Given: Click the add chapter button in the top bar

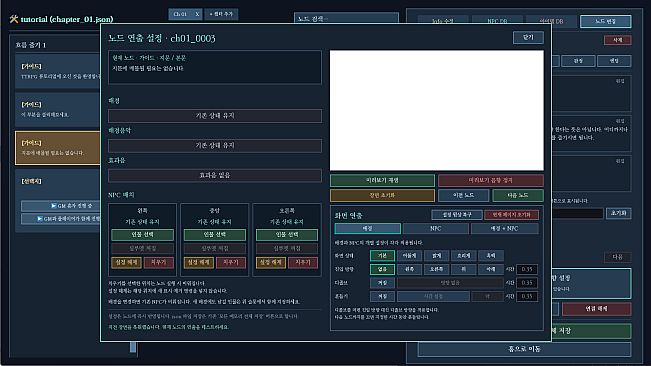Looking at the screenshot, I should point(221,14).
